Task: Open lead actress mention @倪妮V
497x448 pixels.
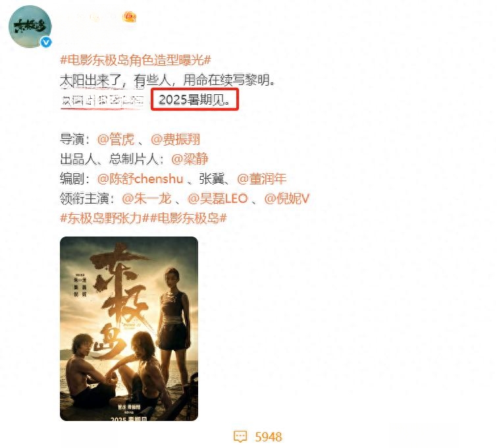Action: [x=286, y=198]
